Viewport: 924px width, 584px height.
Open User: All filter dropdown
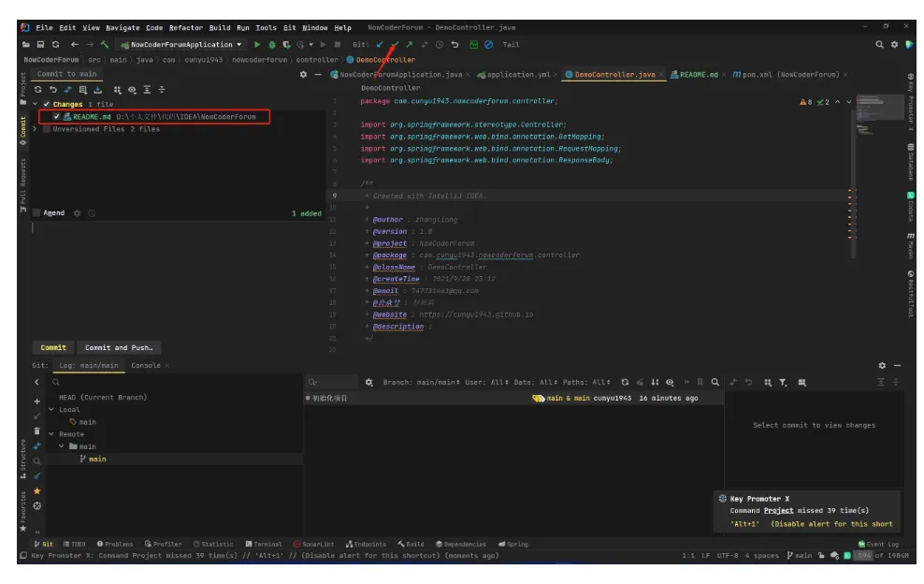pos(486,382)
